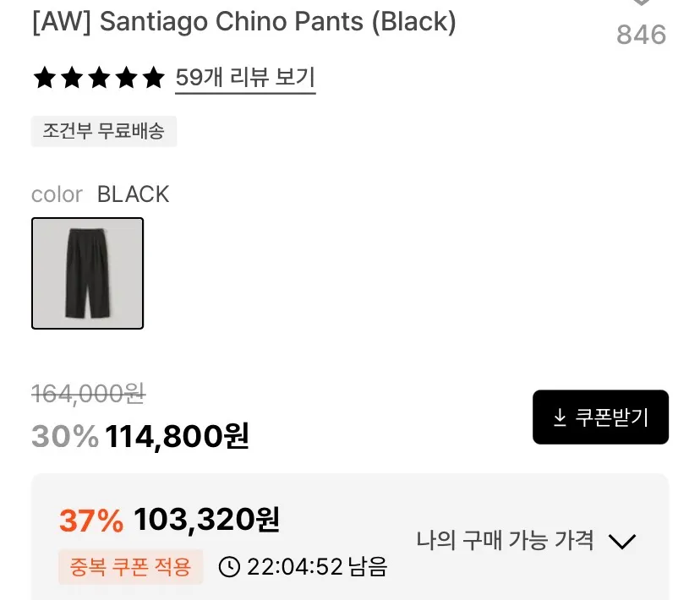This screenshot has height=600, width=700.
Task: Click the download arrow icon in coupon button
Action: [560, 417]
